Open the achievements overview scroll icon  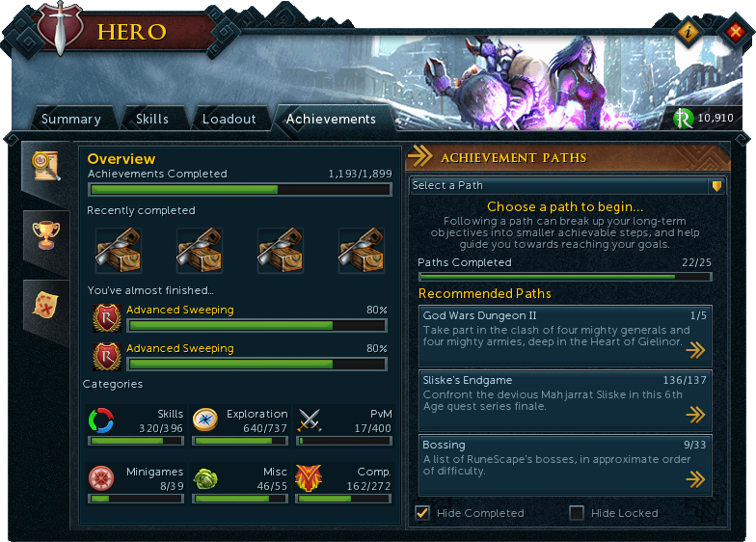(x=46, y=166)
